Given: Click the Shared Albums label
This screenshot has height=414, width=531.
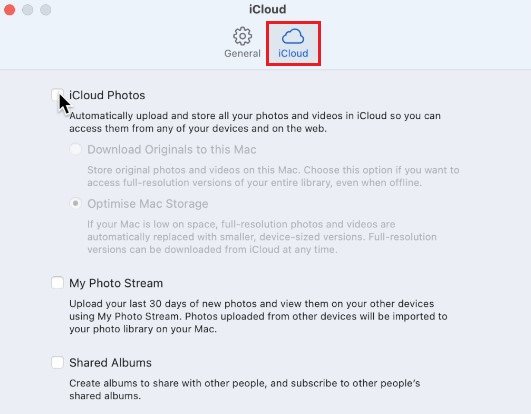Looking at the screenshot, I should [110, 363].
